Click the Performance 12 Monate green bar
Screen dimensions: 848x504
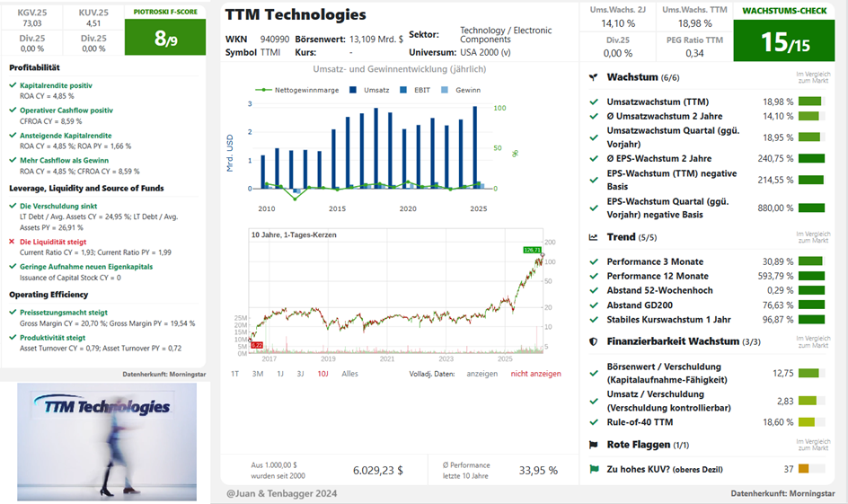tap(811, 277)
